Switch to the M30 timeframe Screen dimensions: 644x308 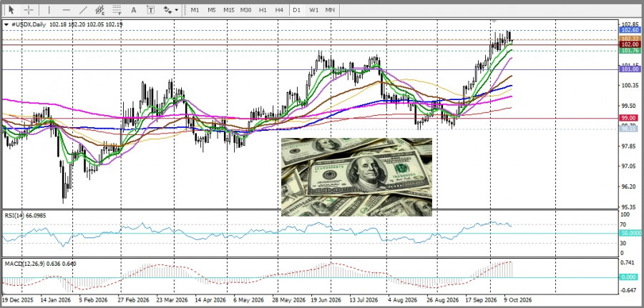pyautogui.click(x=245, y=10)
